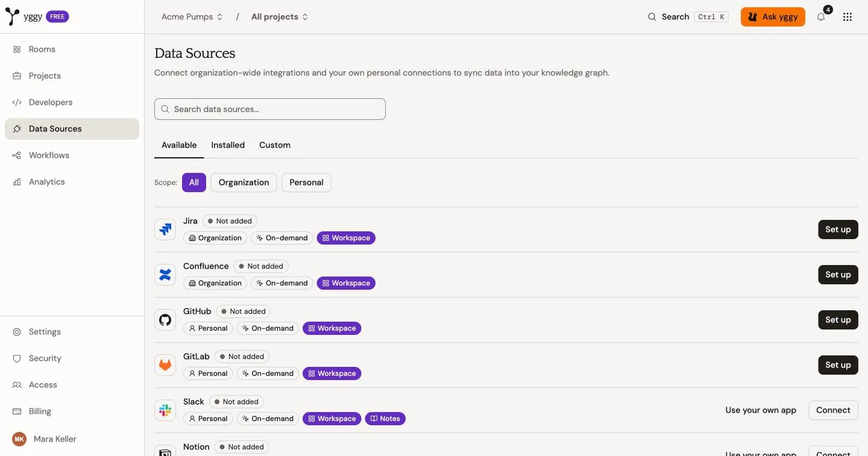Switch to the Custom tab
Viewport: 868px width, 456px height.
(x=275, y=145)
